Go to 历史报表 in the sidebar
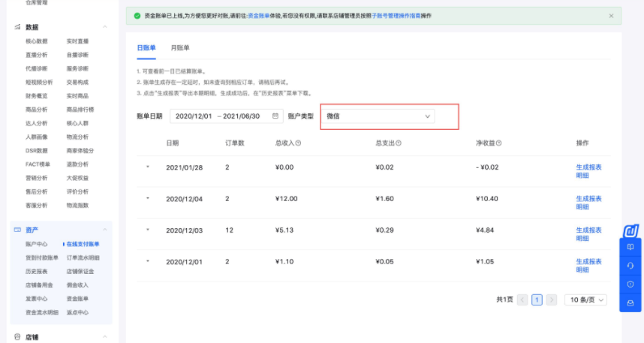The image size is (644, 343). (37, 271)
